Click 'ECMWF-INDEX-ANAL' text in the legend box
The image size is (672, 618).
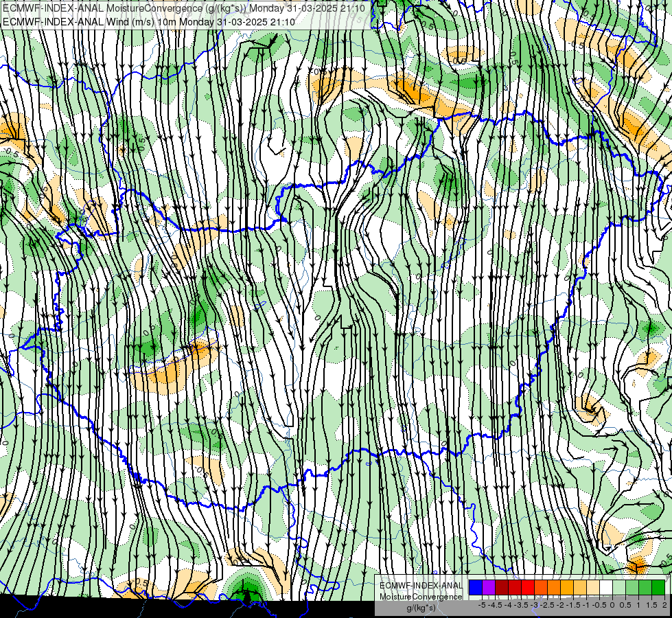click(x=421, y=586)
